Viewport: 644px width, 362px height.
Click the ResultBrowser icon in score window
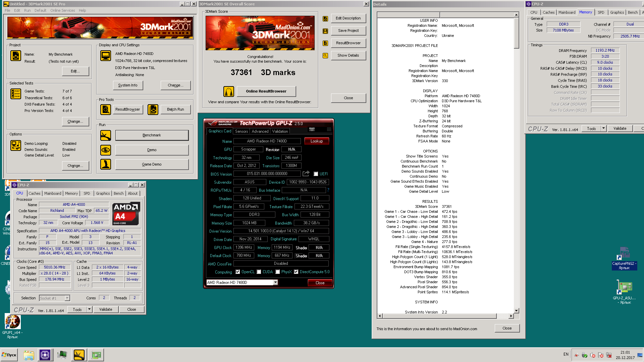pos(325,43)
